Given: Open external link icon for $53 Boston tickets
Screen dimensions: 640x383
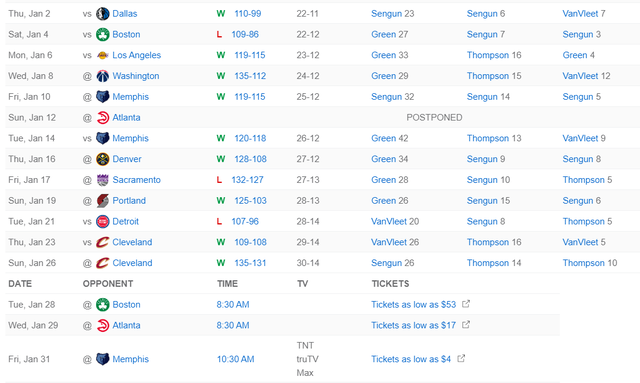Looking at the screenshot, I should coord(466,304).
